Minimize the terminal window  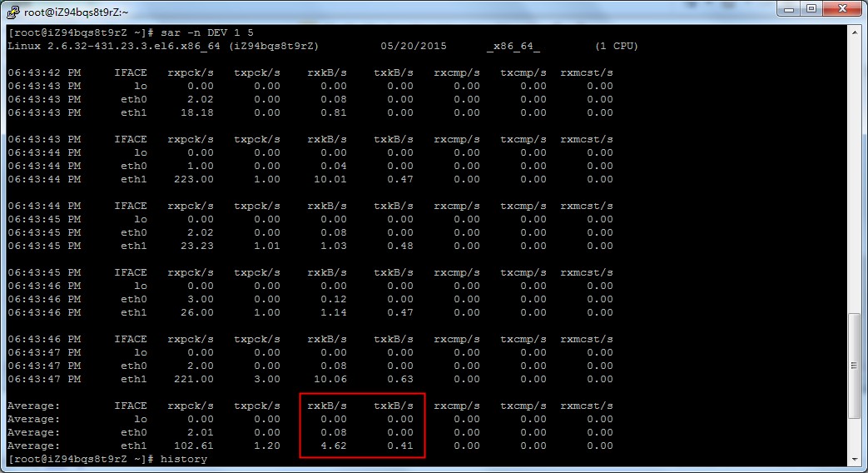pos(789,10)
